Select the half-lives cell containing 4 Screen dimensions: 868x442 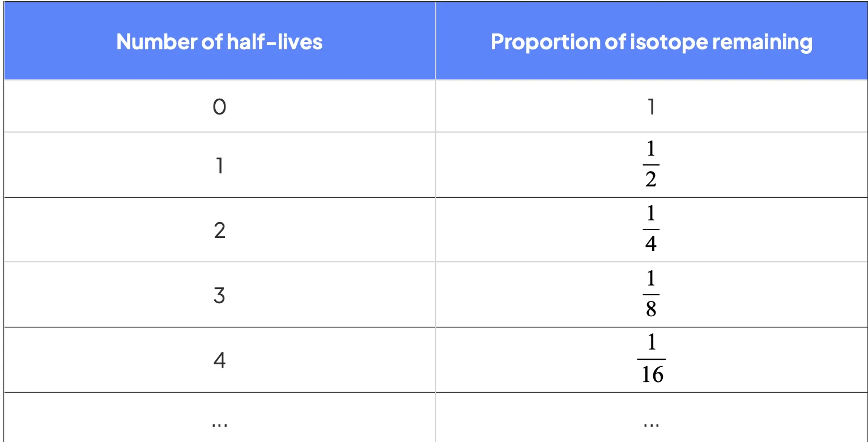219,360
